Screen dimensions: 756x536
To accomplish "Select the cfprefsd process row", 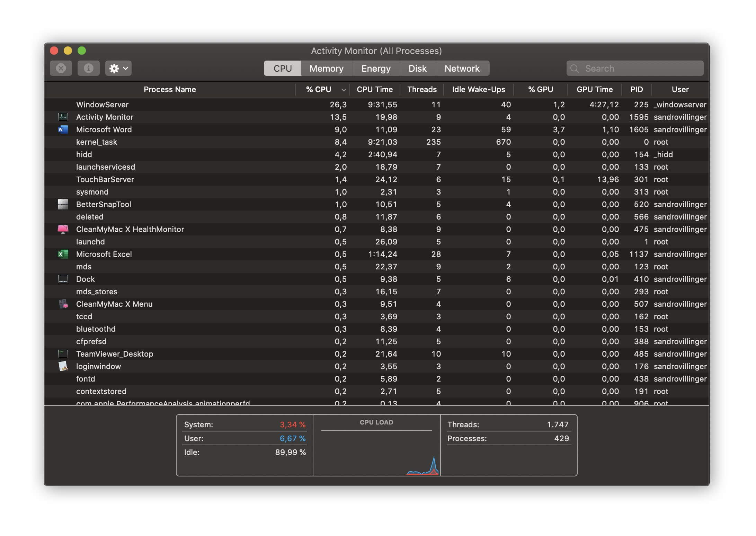I will click(377, 341).
